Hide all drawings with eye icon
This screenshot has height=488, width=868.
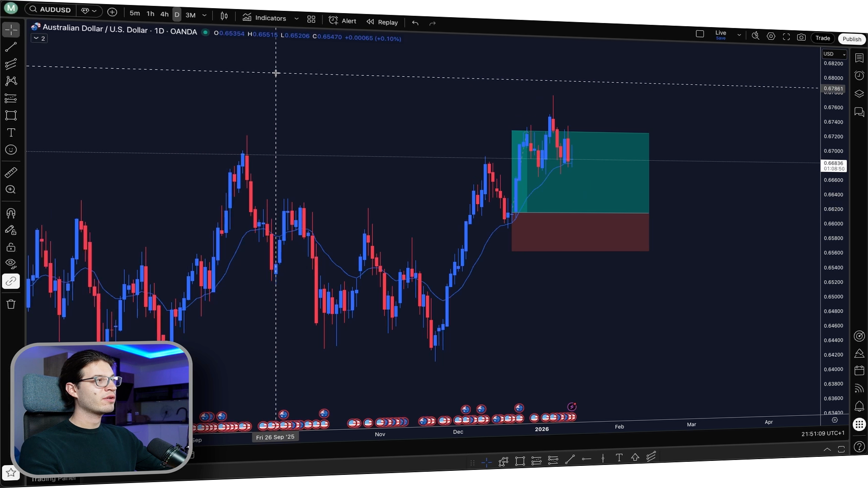pyautogui.click(x=11, y=264)
